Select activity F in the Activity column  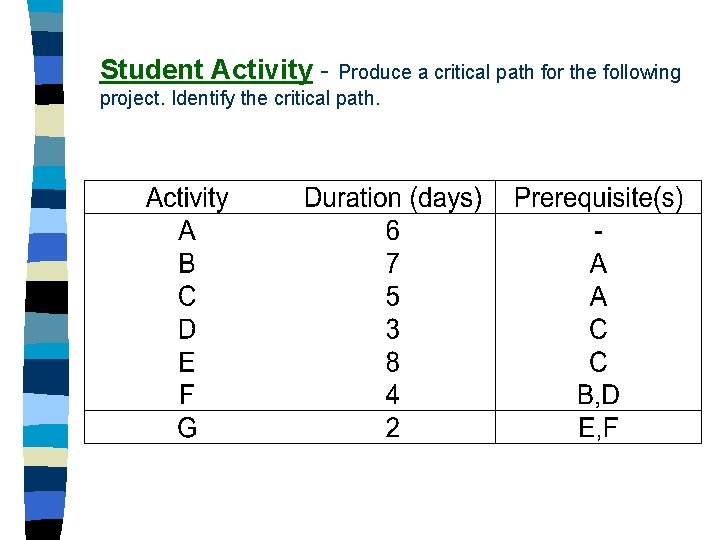pos(187,395)
